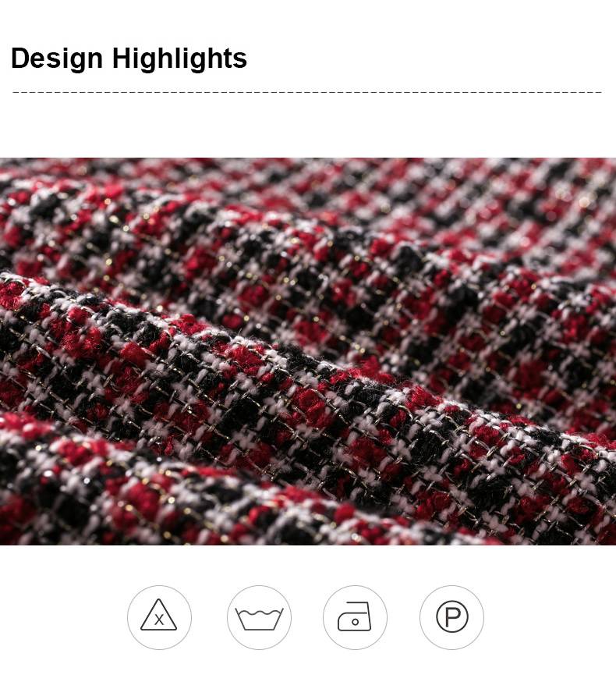
Task: Select the machine wash tub icon
Action: pos(259,619)
